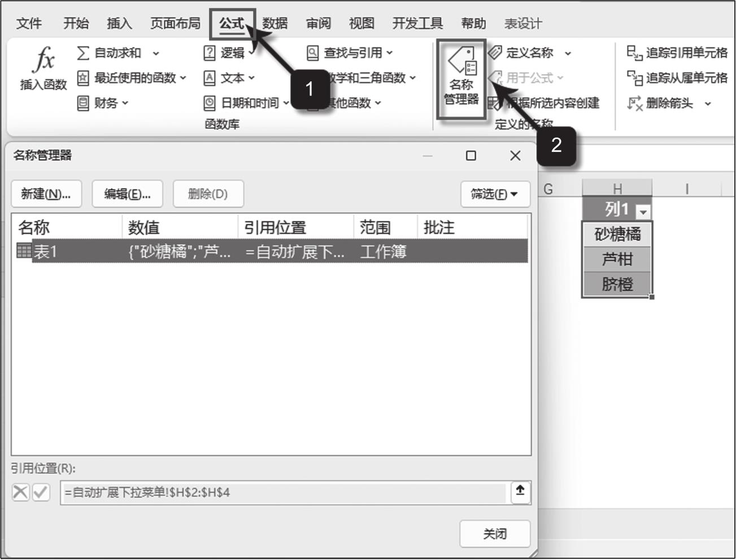
Task: Click the 关闭 button
Action: (x=495, y=534)
